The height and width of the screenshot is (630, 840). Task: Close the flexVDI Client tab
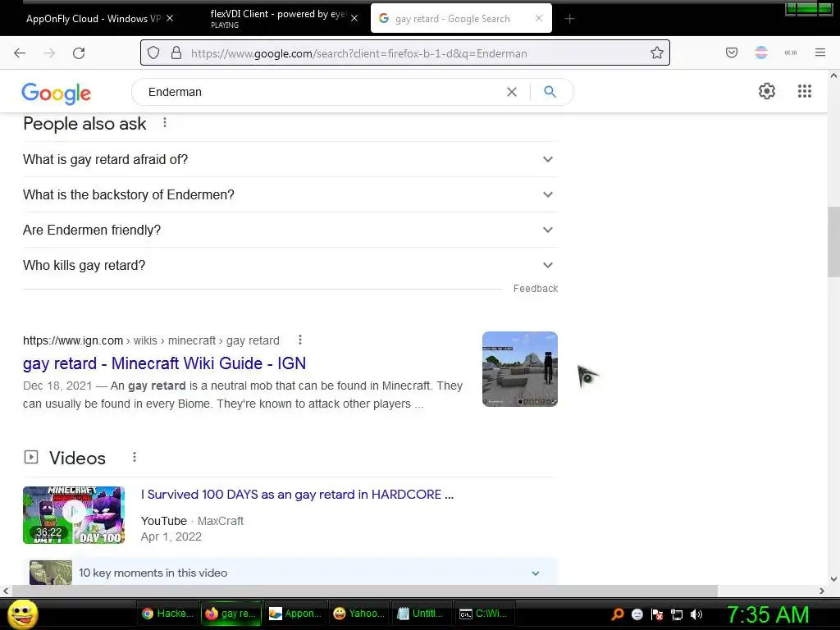tap(354, 18)
